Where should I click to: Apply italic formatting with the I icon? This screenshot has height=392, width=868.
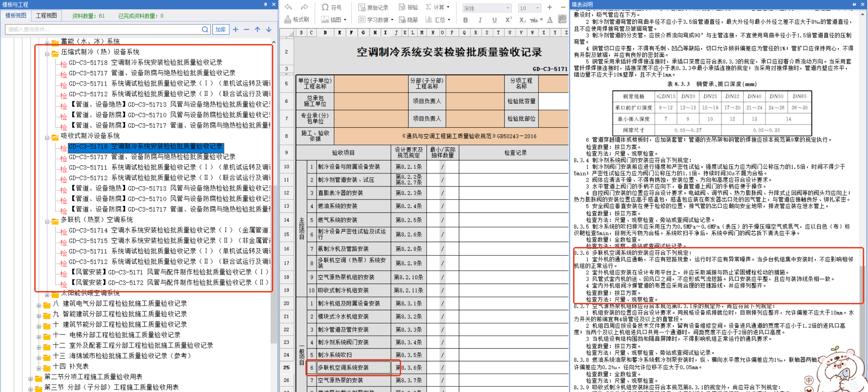click(480, 20)
